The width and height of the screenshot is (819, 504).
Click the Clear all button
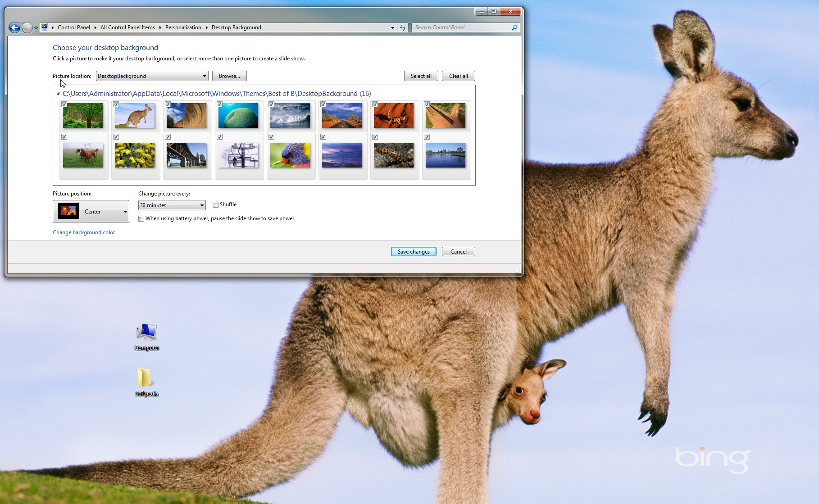459,76
